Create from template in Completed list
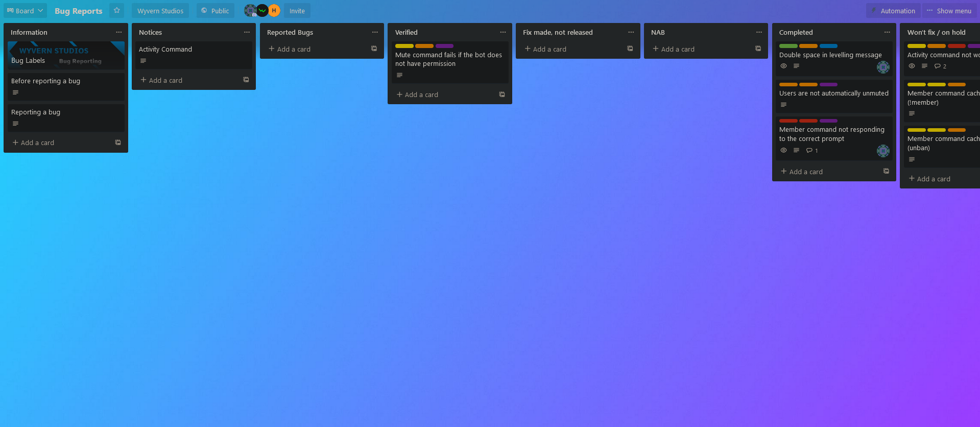This screenshot has width=980, height=427. tap(886, 171)
